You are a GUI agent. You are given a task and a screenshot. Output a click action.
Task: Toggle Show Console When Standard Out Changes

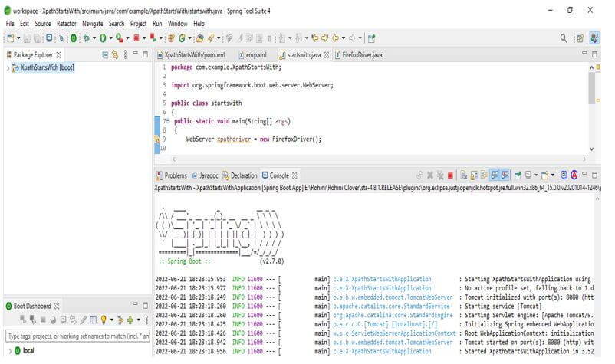tap(495, 175)
